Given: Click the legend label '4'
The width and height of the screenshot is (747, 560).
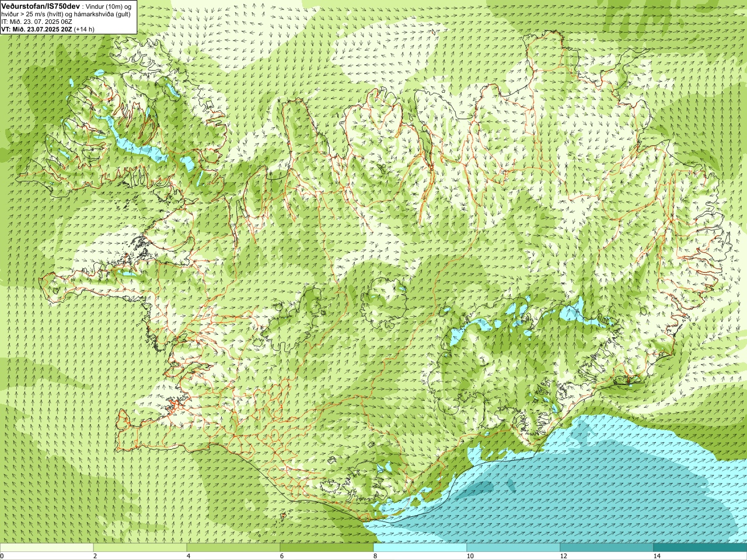Looking at the screenshot, I should click(x=189, y=556).
